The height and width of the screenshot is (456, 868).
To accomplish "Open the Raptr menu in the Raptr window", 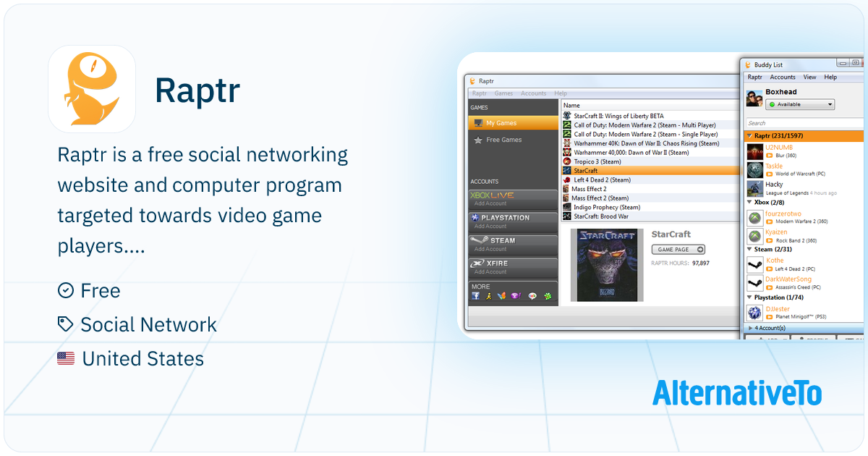I will pos(480,93).
